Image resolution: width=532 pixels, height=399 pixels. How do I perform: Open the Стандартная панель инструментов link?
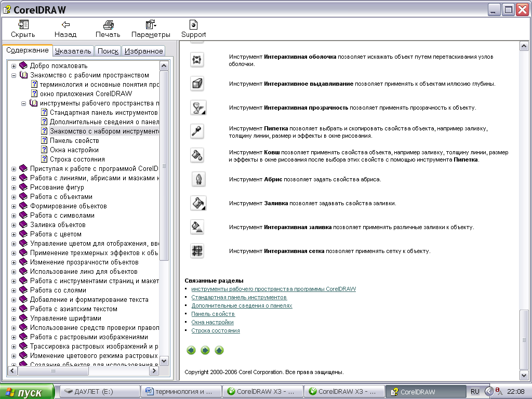coord(239,297)
